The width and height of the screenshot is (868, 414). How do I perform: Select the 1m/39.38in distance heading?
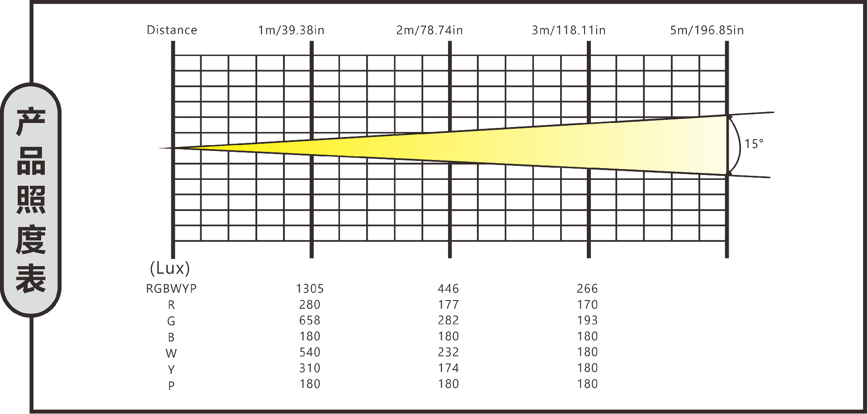point(291,30)
